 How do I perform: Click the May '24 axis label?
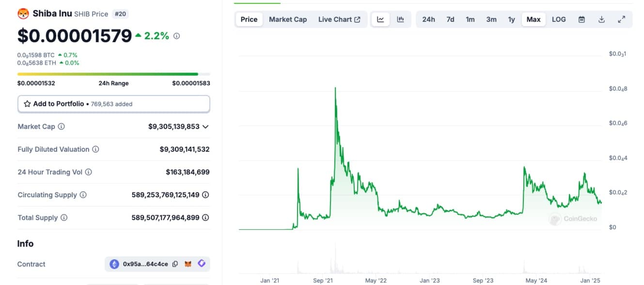coord(536,280)
